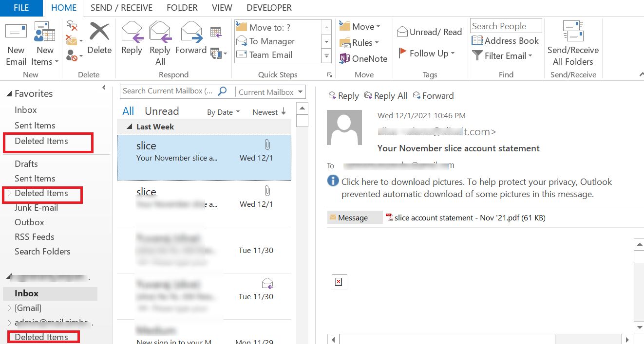Click the Reply All icon
644x344 pixels.
click(160, 41)
